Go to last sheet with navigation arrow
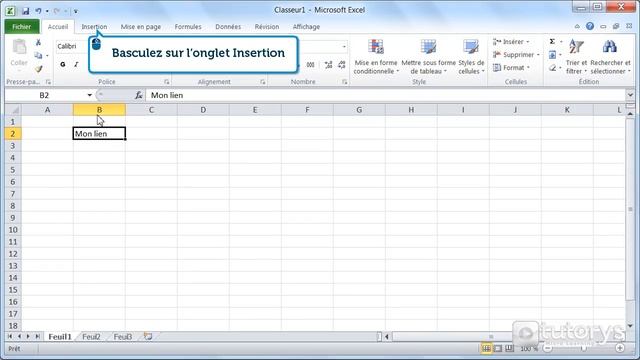The height and width of the screenshot is (360, 640). pos(38,337)
